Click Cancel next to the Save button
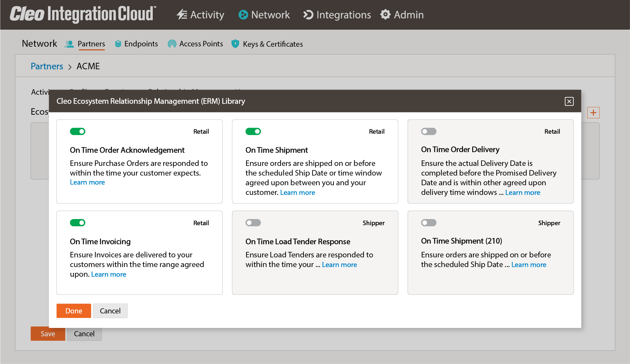Viewport: 630px width, 364px height. click(x=84, y=334)
